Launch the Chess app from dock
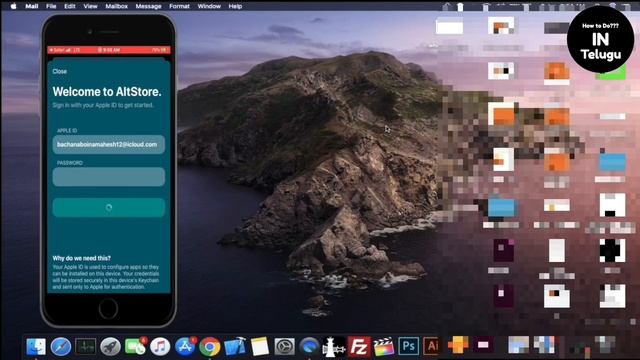The height and width of the screenshot is (360, 640). [334, 348]
